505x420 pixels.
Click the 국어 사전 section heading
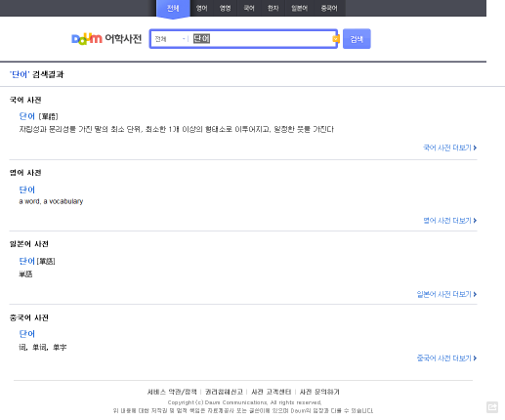tap(25, 100)
